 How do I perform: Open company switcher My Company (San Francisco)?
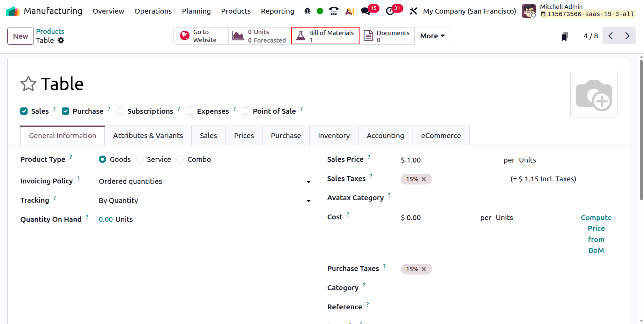[x=469, y=11]
